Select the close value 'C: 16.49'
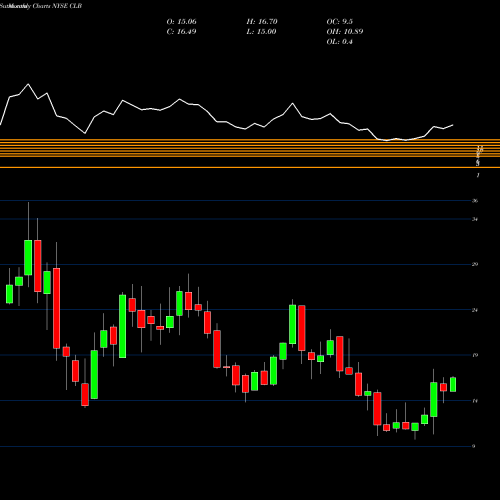500x500 pixels. coord(181,32)
